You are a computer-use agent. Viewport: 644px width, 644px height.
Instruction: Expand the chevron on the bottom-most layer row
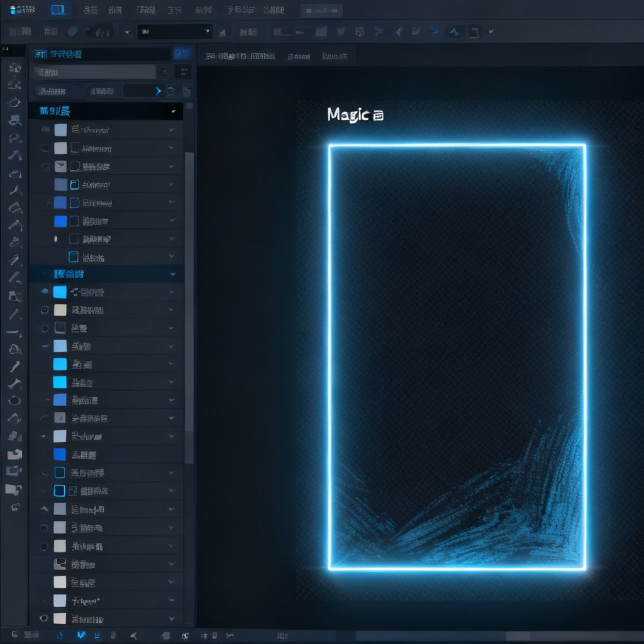pos(172,619)
